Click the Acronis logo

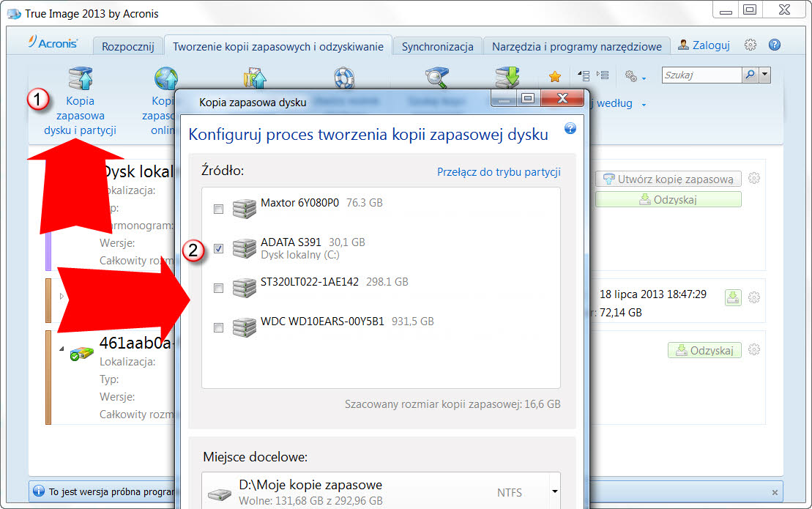(x=53, y=42)
